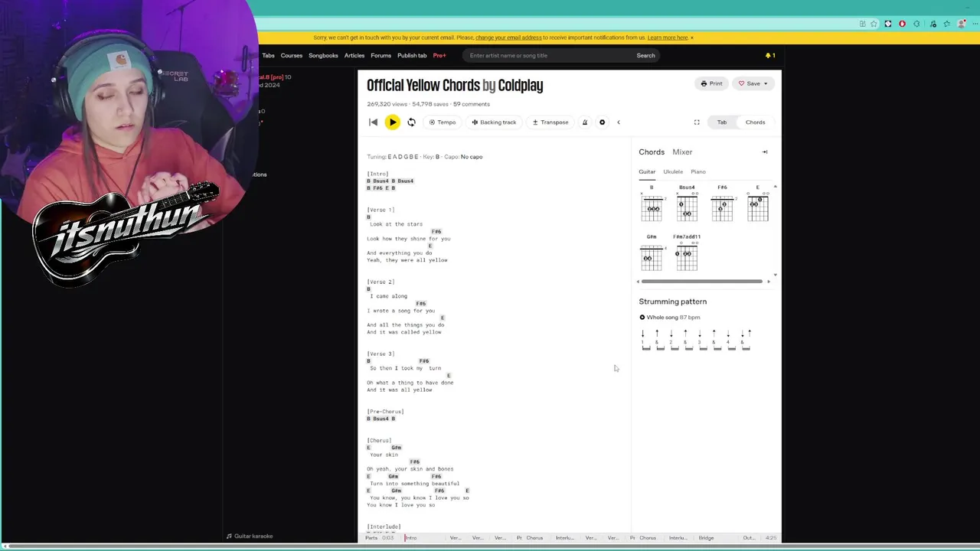Open the Articles navigation item
The width and height of the screenshot is (980, 551).
tap(354, 55)
